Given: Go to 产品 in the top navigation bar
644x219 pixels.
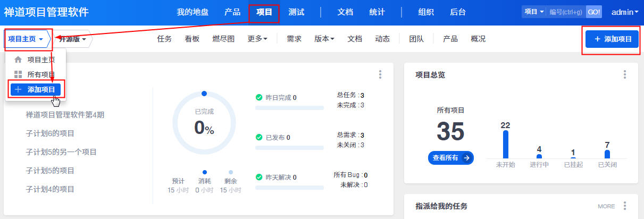Looking at the screenshot, I should 232,12.
